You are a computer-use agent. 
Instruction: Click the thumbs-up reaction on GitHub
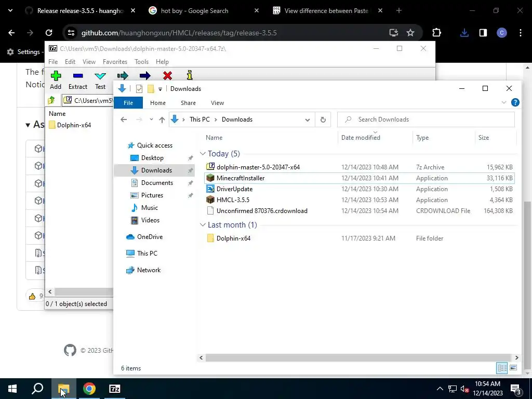[x=33, y=296]
